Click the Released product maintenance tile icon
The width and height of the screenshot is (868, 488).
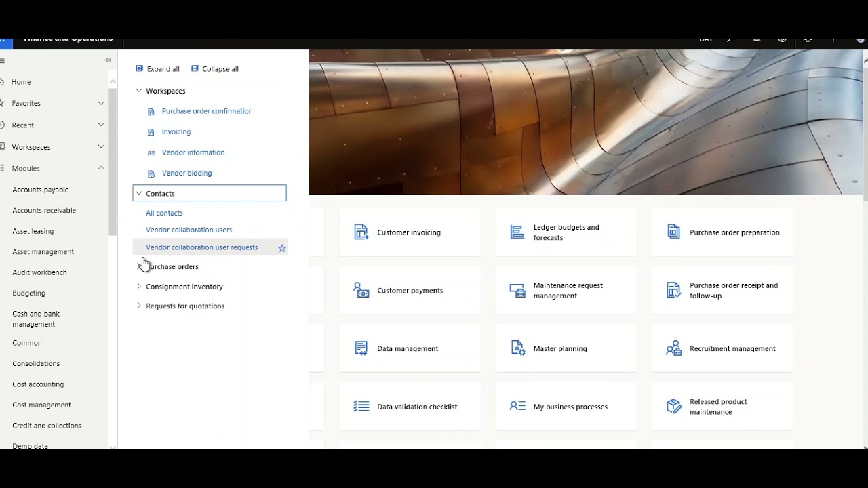673,407
